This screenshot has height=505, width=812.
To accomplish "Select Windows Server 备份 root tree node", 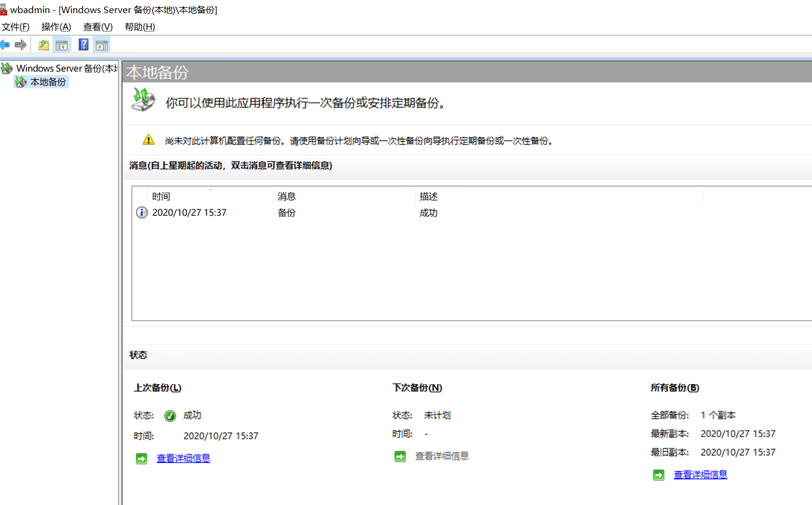I will pos(59,68).
